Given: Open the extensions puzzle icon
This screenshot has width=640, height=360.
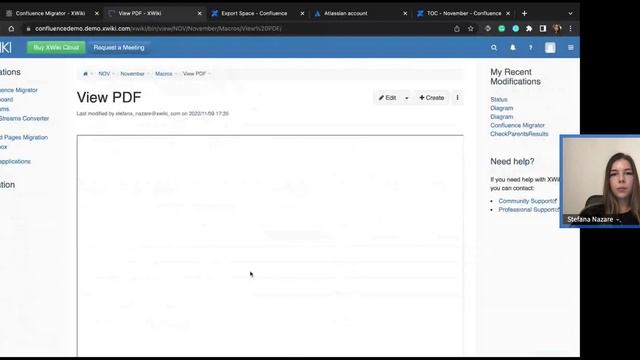Looking at the screenshot, I should tap(529, 29).
